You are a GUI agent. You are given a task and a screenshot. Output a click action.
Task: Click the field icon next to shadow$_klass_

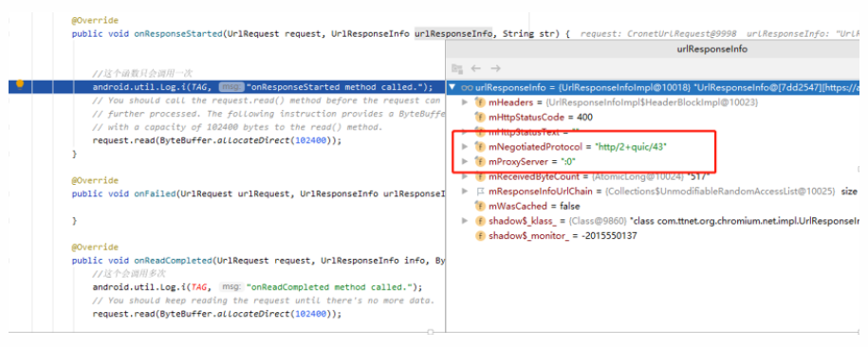480,221
